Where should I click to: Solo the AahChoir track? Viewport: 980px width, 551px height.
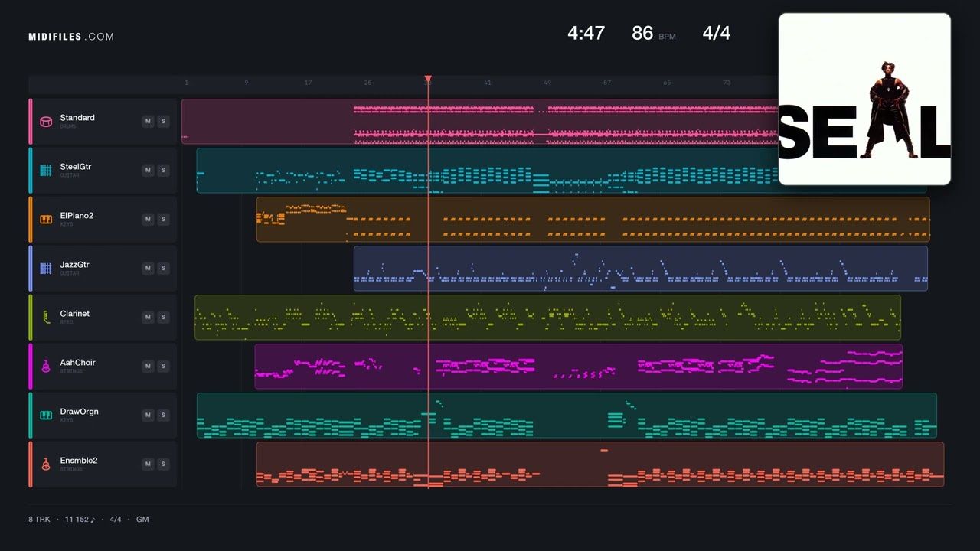pos(163,366)
